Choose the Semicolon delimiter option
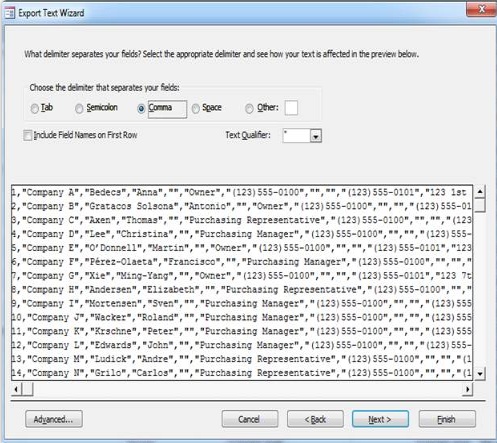The width and height of the screenshot is (497, 443). tap(79, 109)
